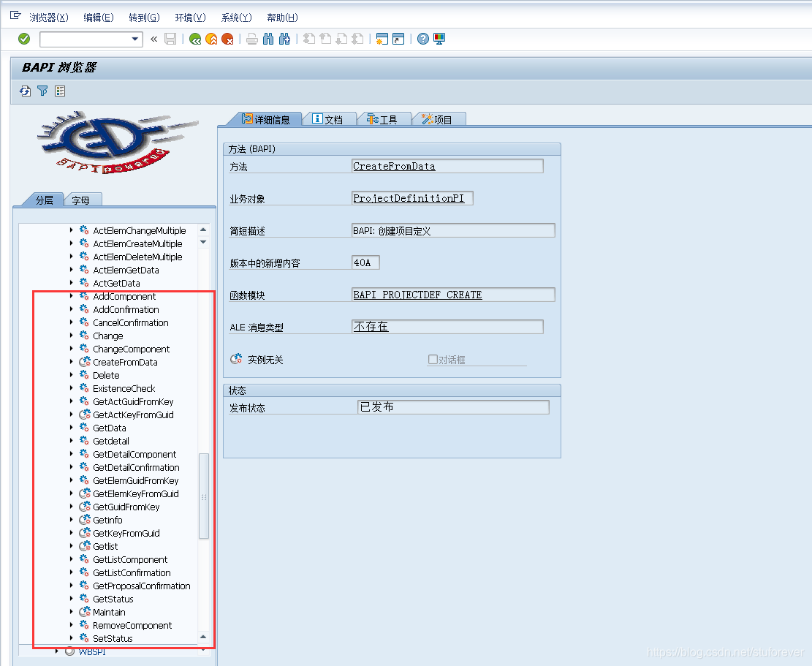Switch to the 详细信息 tab
This screenshot has width=812, height=666.
tap(265, 119)
